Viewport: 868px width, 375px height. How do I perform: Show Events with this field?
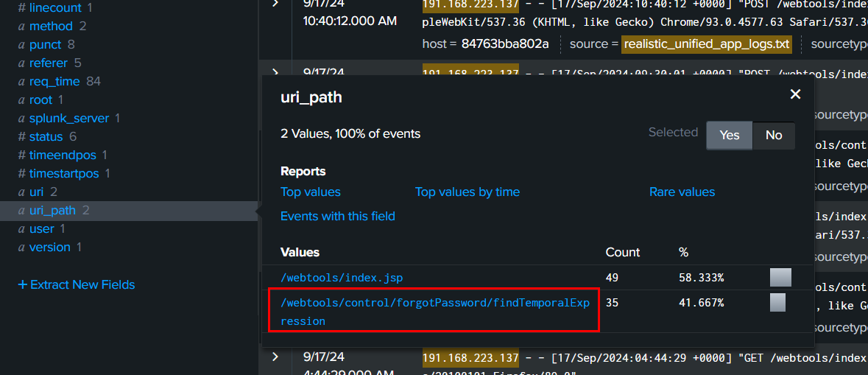(338, 216)
